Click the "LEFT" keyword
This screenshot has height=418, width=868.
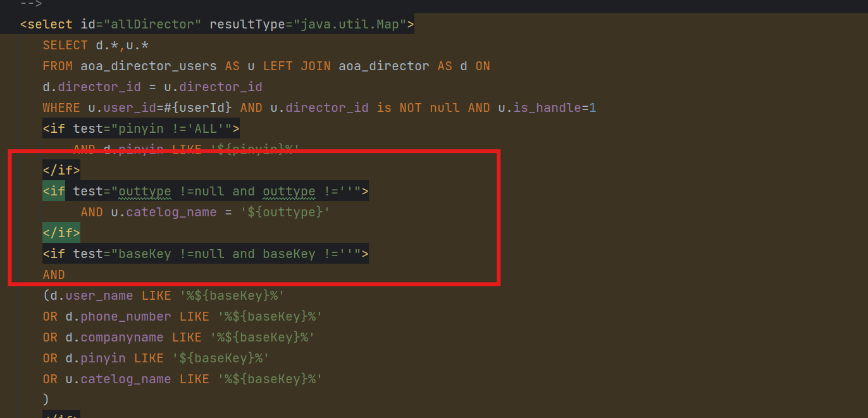click(278, 66)
